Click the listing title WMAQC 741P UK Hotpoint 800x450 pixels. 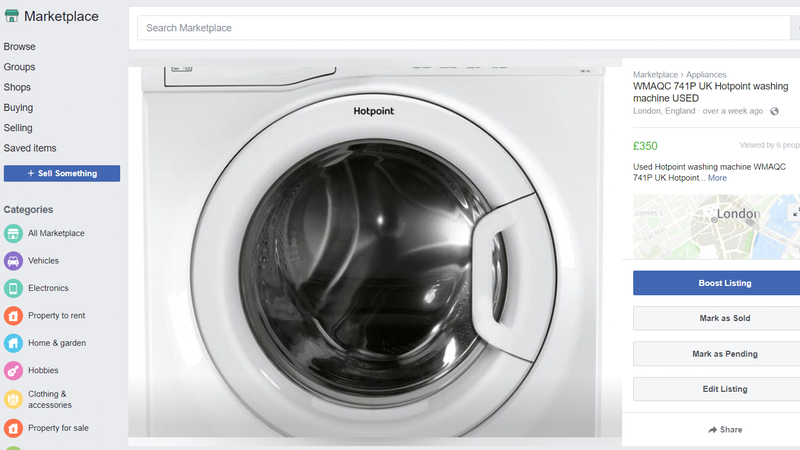[711, 92]
